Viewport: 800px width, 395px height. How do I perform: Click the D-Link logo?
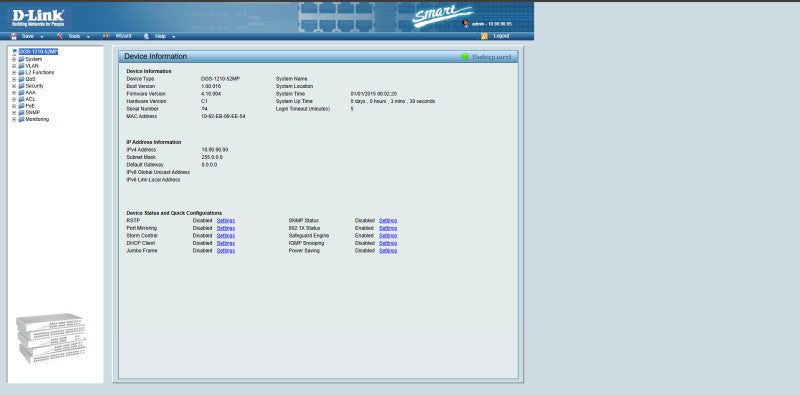[38, 18]
